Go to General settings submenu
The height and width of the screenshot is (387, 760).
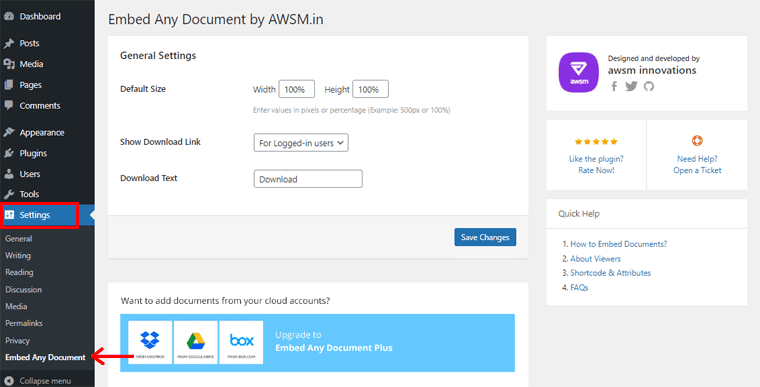click(18, 239)
